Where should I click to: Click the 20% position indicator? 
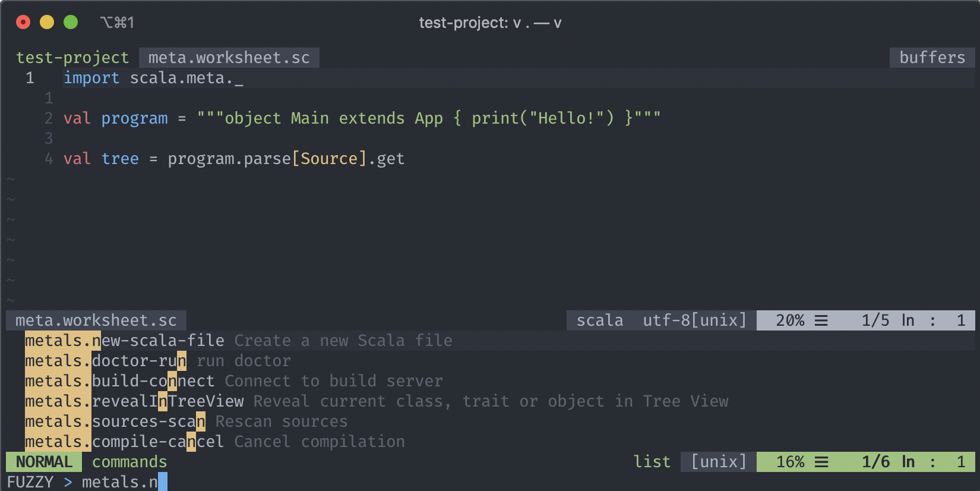[x=790, y=320]
